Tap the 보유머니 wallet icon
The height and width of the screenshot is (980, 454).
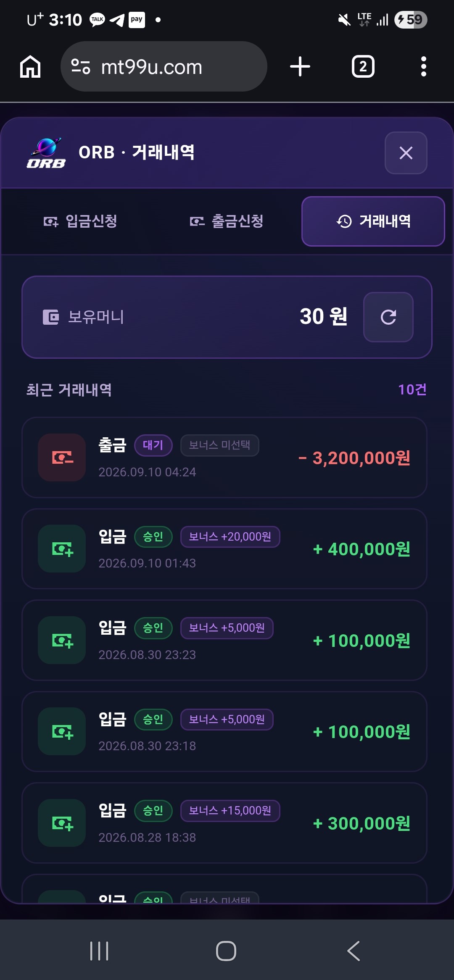51,317
